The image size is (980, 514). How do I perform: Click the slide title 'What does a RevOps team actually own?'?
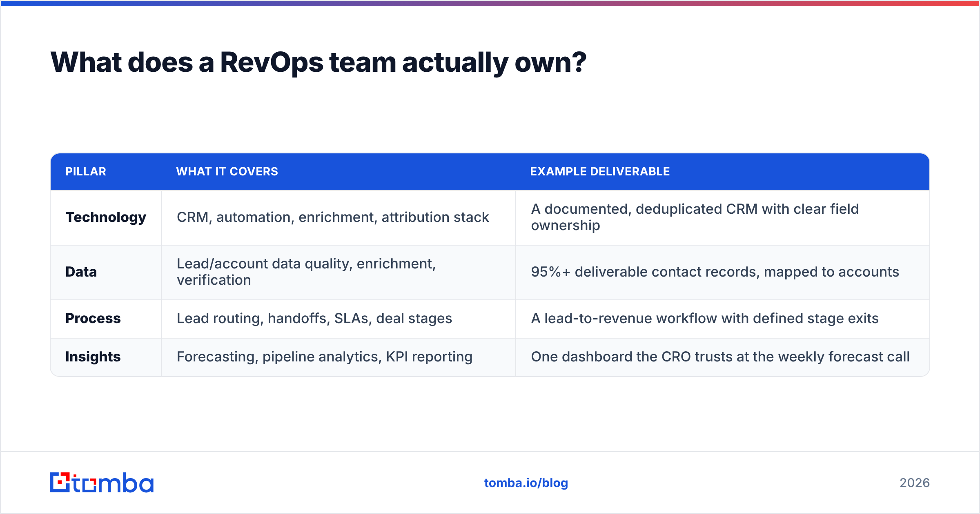coord(318,62)
